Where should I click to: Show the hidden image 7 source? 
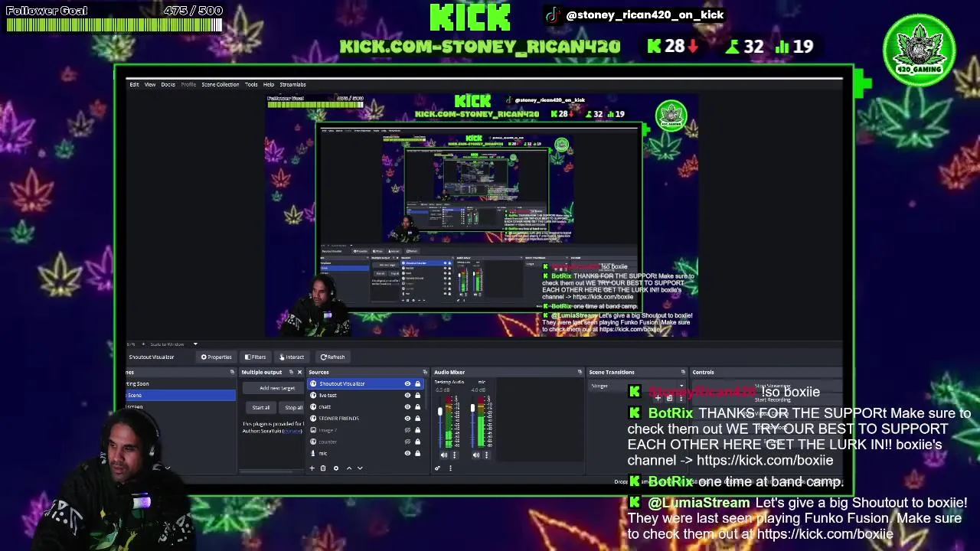[x=407, y=430]
